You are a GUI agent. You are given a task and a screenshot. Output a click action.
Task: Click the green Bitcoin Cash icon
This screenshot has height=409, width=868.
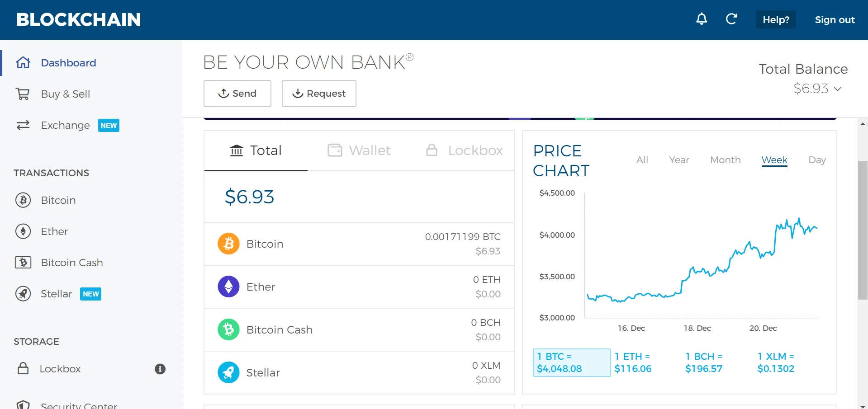click(228, 330)
